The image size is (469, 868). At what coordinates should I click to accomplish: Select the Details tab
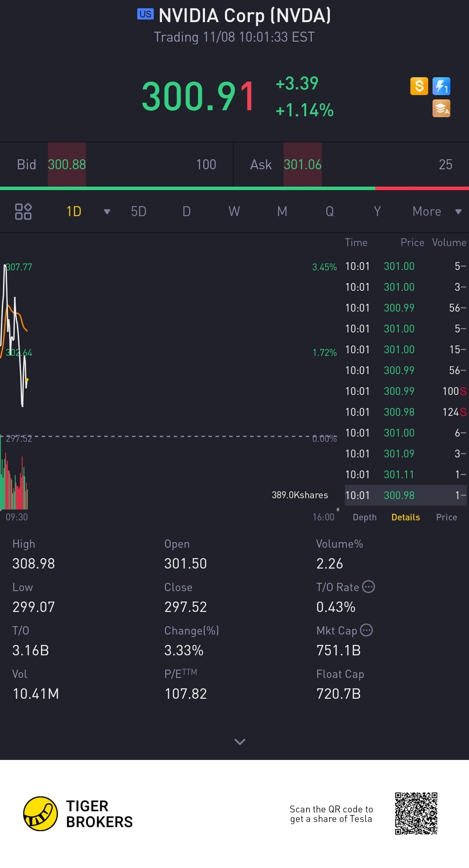406,517
